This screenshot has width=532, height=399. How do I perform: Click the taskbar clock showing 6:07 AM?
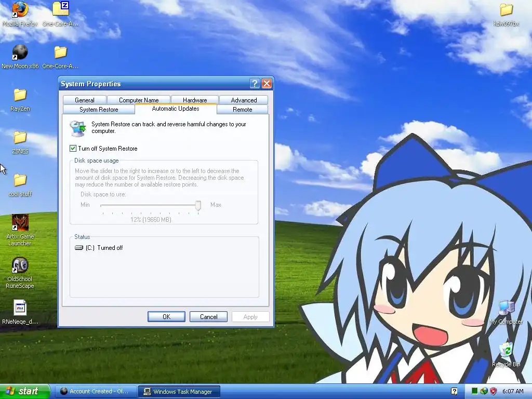click(513, 391)
